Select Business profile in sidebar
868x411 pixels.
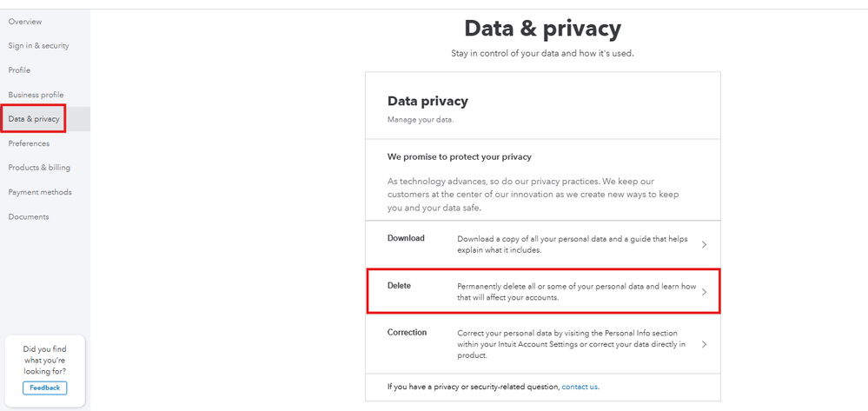click(x=36, y=95)
